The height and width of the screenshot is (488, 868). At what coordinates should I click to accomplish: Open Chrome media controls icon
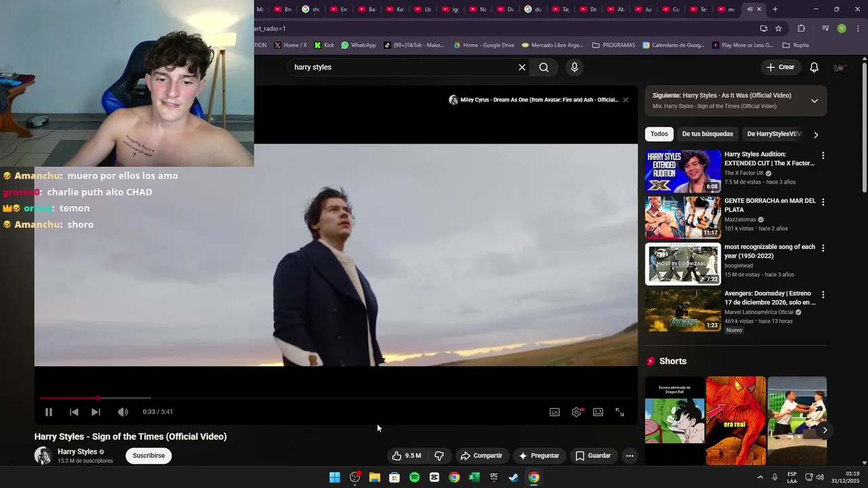click(x=825, y=28)
